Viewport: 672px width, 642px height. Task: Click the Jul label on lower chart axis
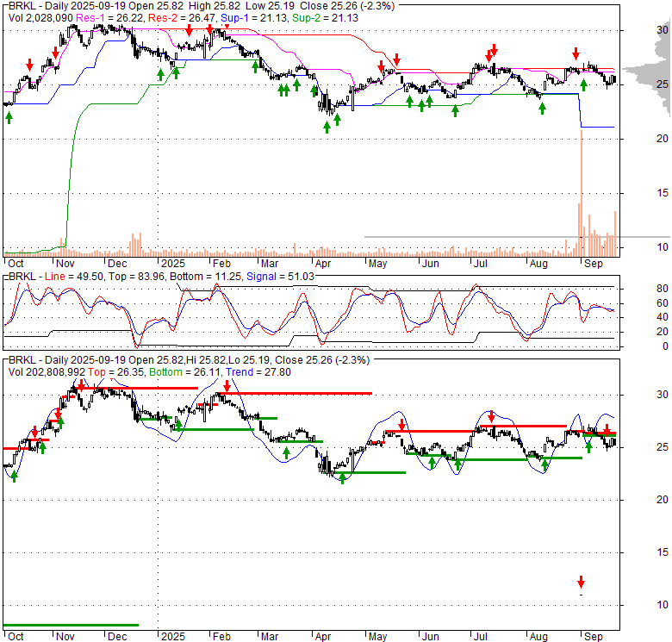point(481,637)
